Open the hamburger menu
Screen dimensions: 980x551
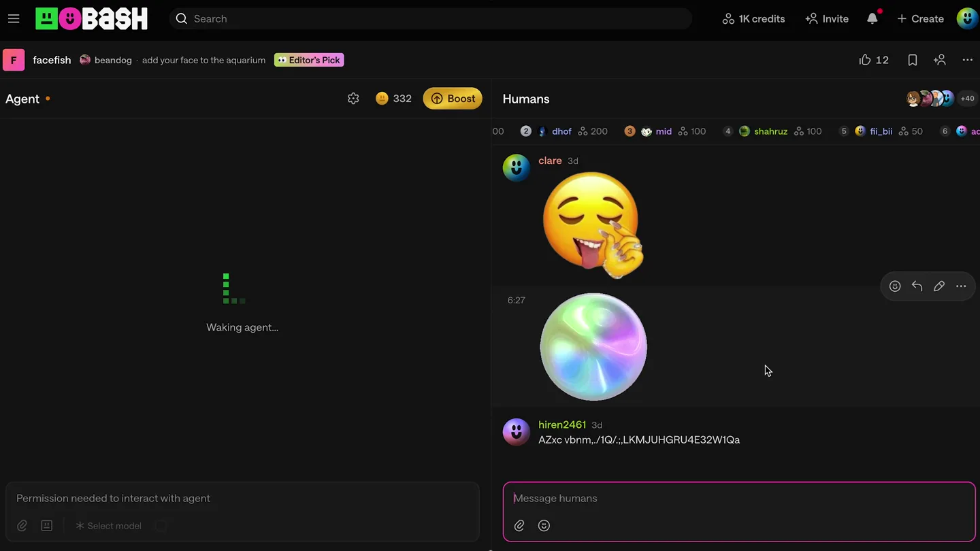coord(14,18)
